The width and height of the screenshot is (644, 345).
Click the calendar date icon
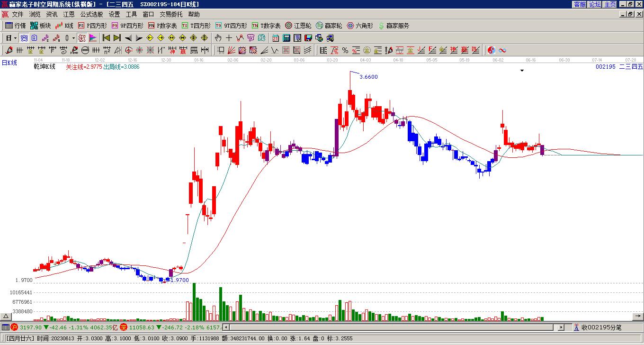coord(275,38)
